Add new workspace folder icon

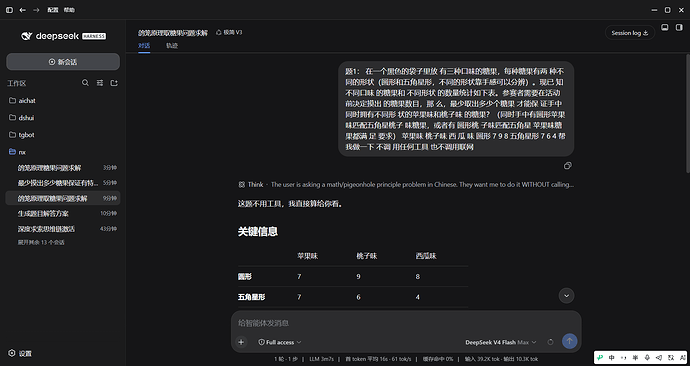coord(114,83)
